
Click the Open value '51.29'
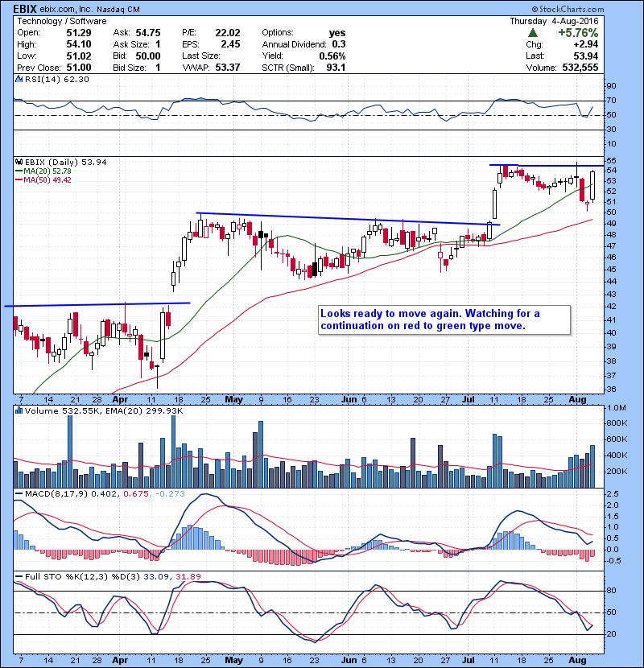79,33
